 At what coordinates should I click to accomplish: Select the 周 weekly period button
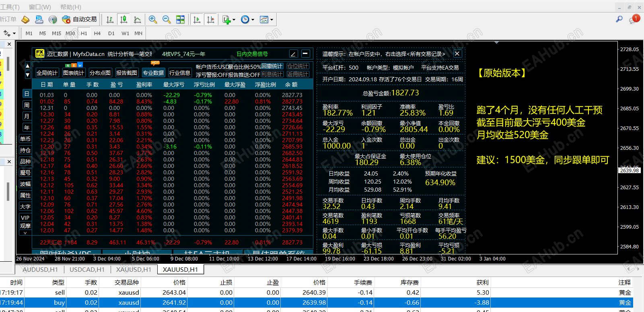27,105
